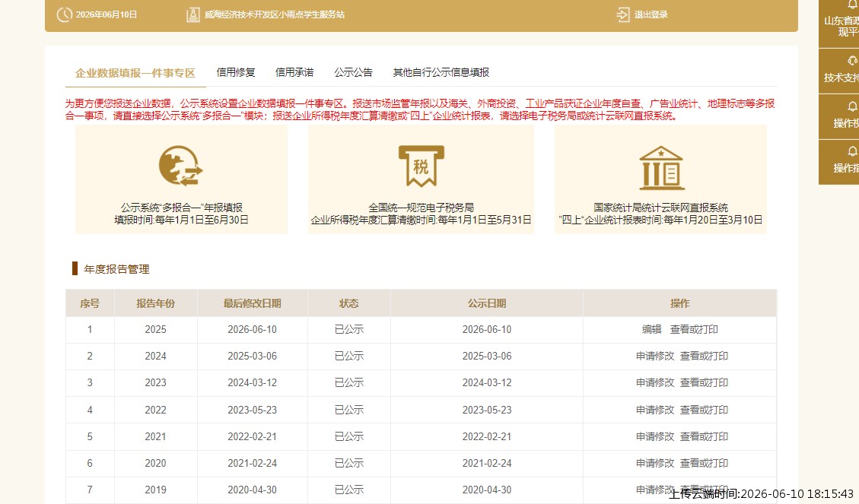Open the statistics bureau building icon
859x504 pixels.
[661, 167]
